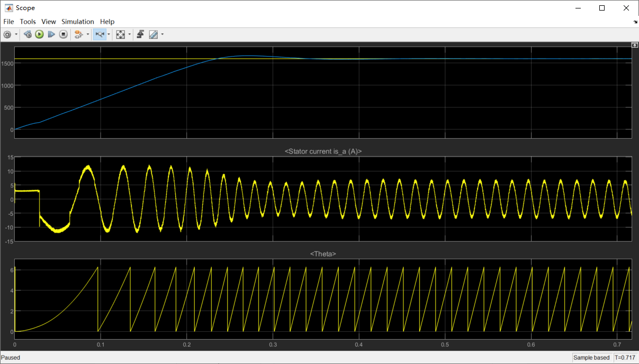Open the Trigger panel icon
The height and width of the screenshot is (364, 639).
pyautogui.click(x=141, y=34)
